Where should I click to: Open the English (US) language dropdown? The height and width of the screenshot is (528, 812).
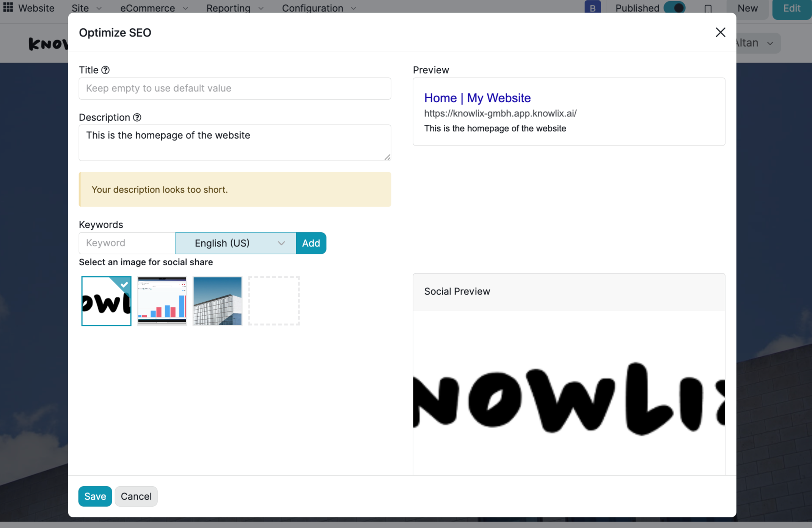coord(236,243)
